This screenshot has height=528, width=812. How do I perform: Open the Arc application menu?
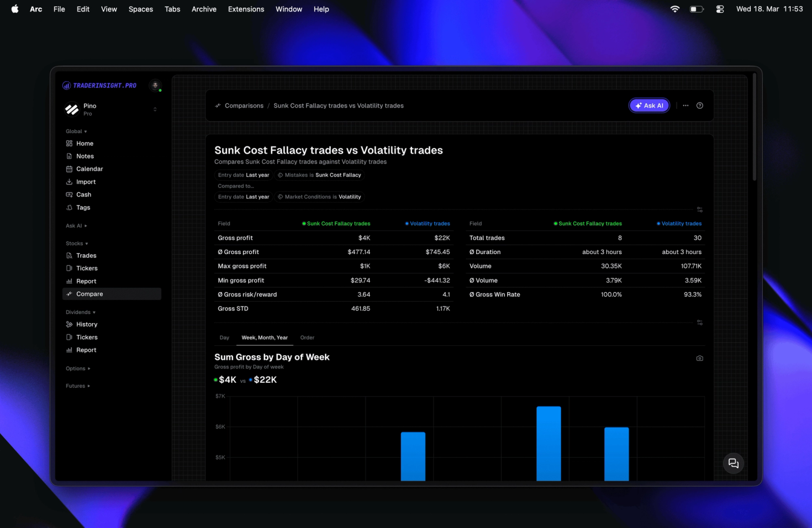point(36,9)
